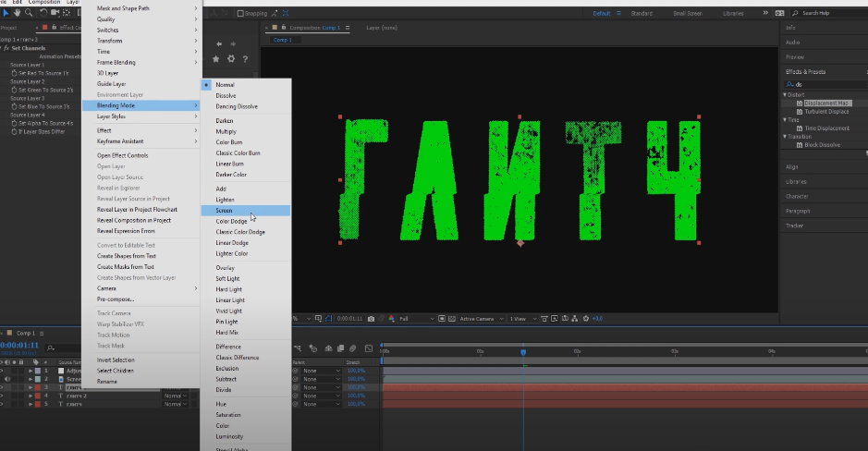Expand layer 1 twirl arrow in timeline
Viewport: 868px width, 451px height.
tap(31, 371)
